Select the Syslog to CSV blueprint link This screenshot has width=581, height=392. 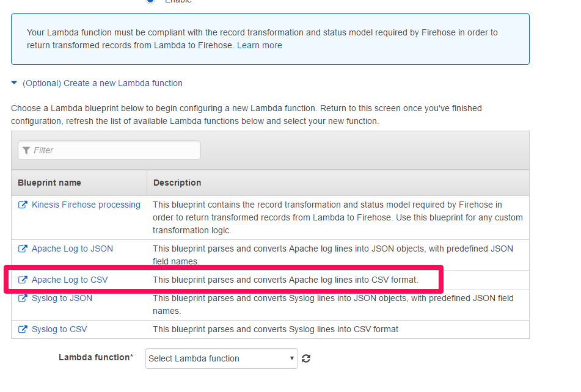coord(59,330)
